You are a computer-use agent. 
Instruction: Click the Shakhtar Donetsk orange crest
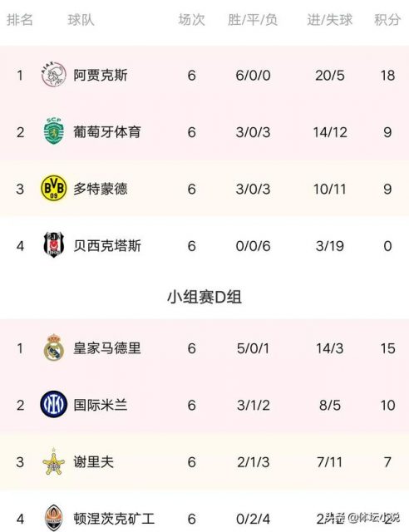pyautogui.click(x=54, y=518)
